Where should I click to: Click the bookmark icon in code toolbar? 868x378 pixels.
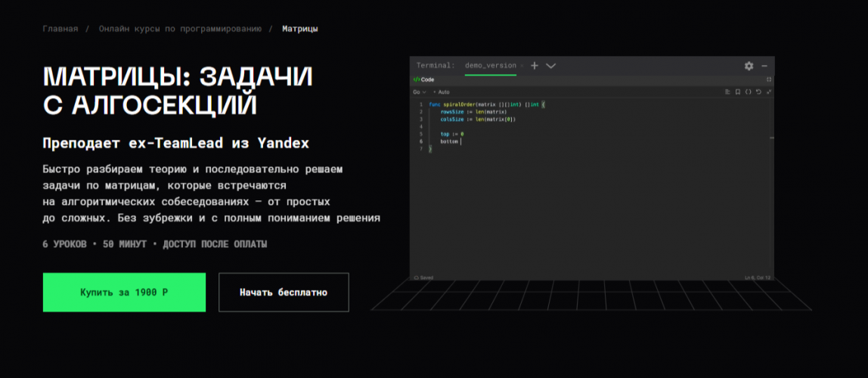click(738, 91)
